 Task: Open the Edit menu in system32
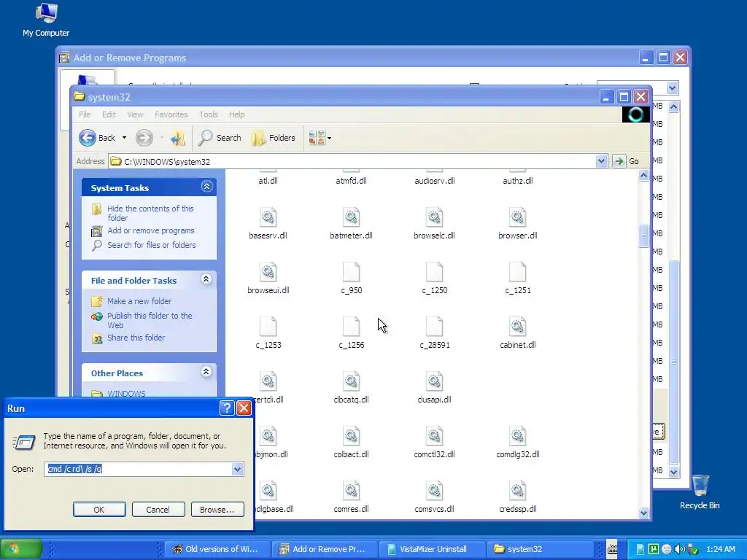(109, 114)
